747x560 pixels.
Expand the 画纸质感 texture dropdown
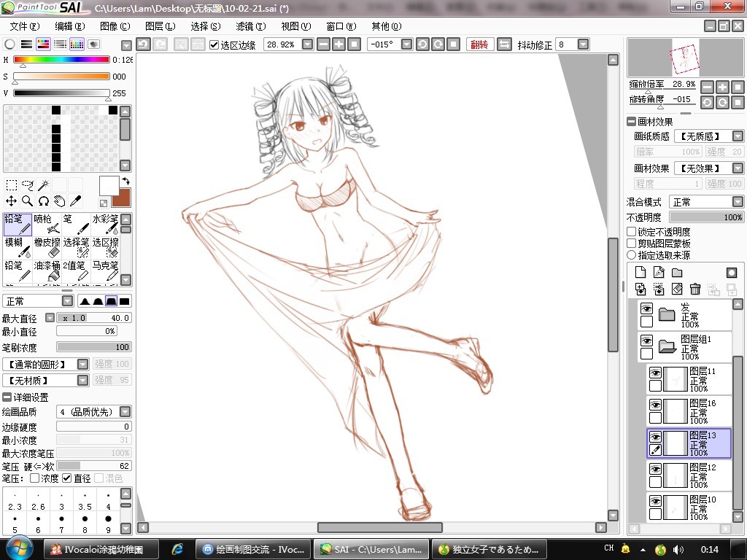pyautogui.click(x=709, y=136)
